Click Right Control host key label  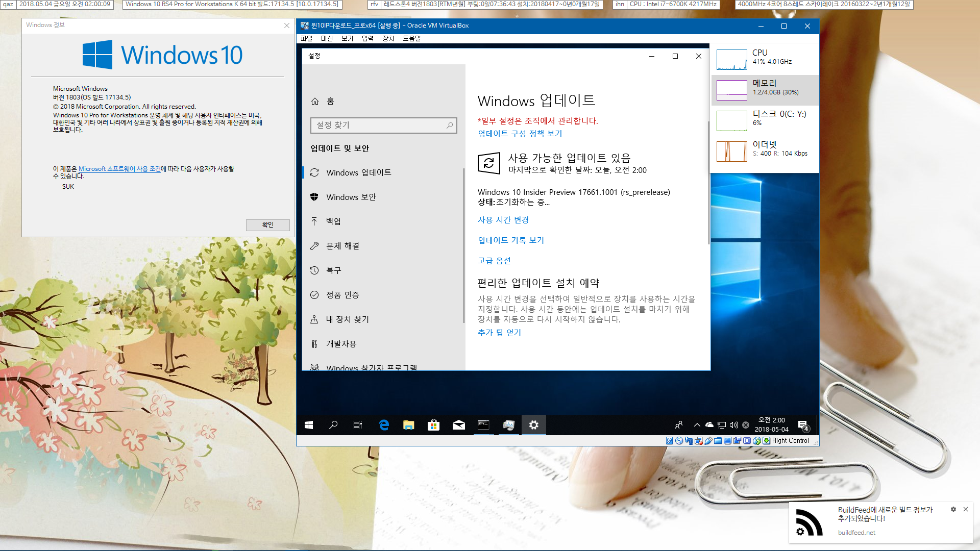coord(790,441)
